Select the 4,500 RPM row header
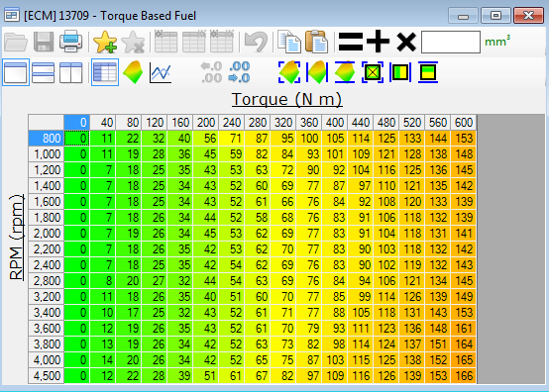 pyautogui.click(x=47, y=376)
